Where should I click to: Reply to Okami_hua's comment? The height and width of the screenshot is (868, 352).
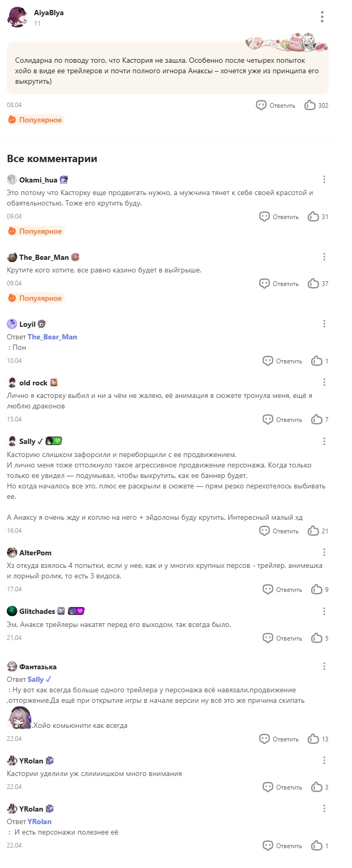279,216
